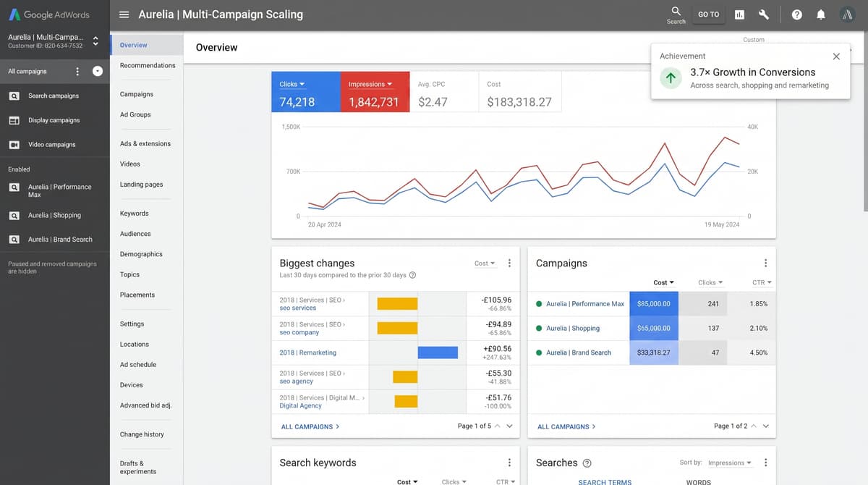Click the Video campaigns camera icon
This screenshot has width=868, height=485.
coord(14,145)
